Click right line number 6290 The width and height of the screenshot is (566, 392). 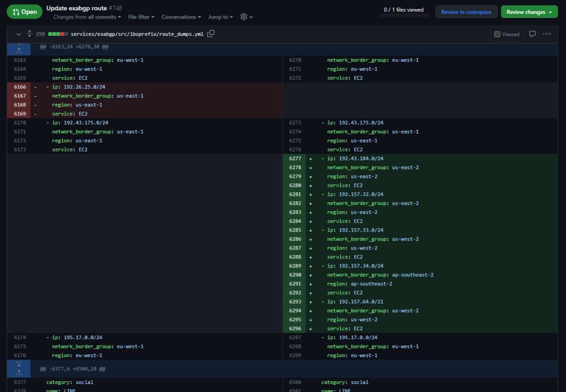[294, 275]
